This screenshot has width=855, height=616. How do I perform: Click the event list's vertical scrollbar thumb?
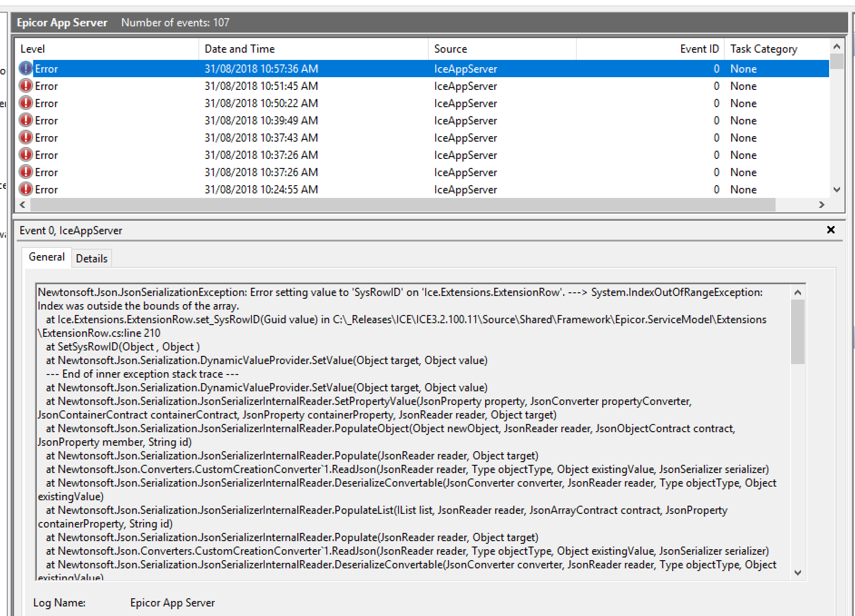(837, 61)
